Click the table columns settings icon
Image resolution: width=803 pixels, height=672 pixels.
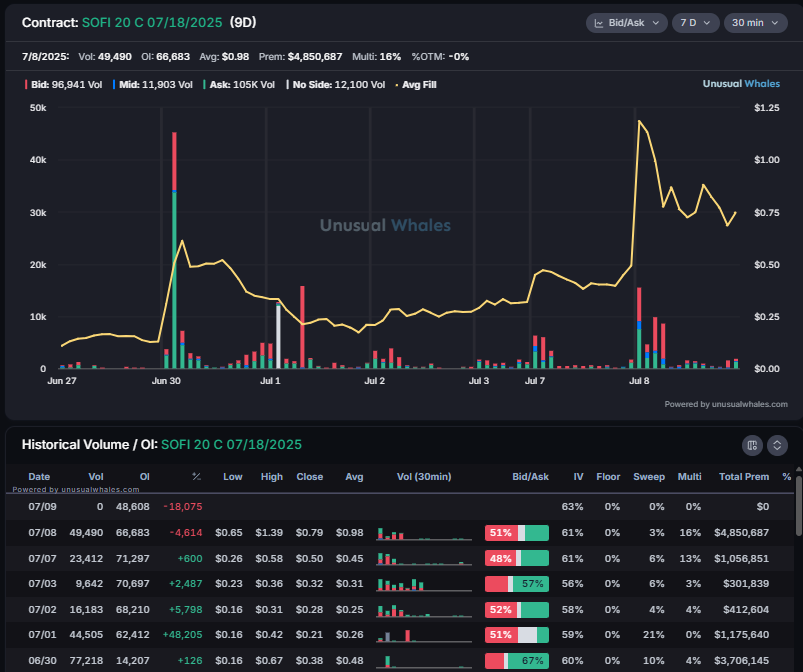coord(752,445)
